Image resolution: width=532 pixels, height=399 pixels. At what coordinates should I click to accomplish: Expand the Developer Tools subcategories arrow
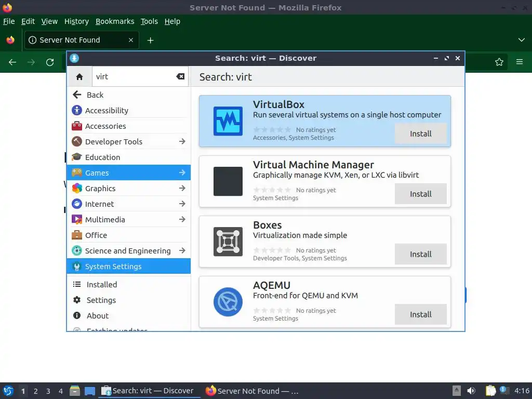[x=182, y=141]
